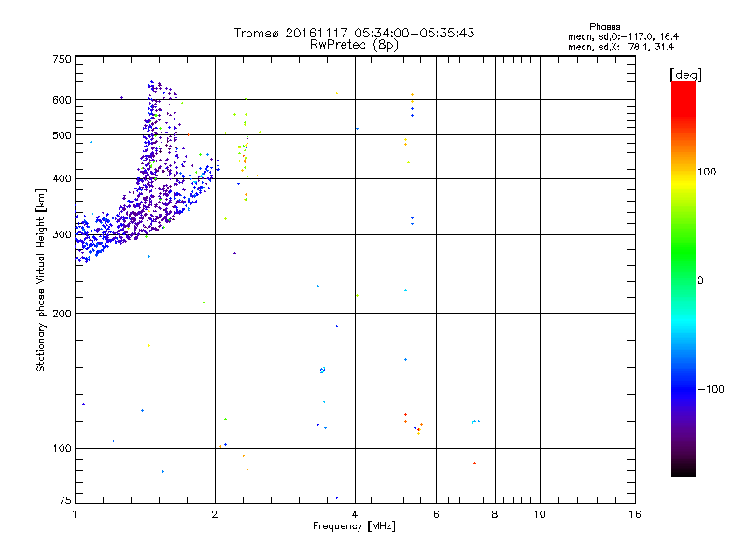Click the x-axis '6' MHz tick label
The image size is (747, 560).
tap(436, 514)
